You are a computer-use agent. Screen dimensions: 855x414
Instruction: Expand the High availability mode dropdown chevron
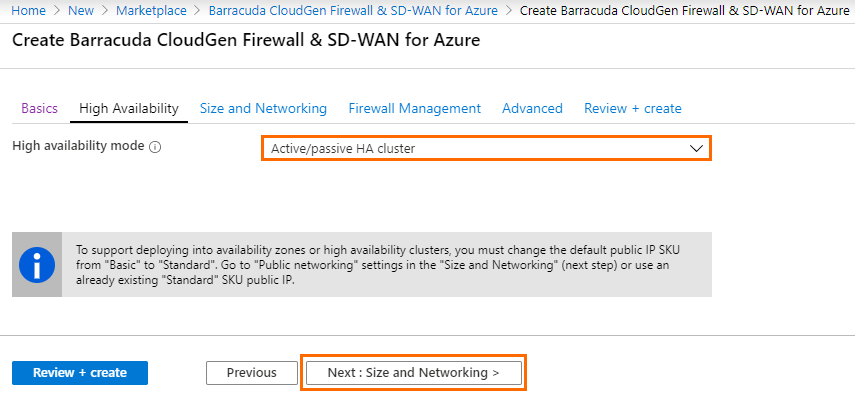pyautogui.click(x=696, y=148)
